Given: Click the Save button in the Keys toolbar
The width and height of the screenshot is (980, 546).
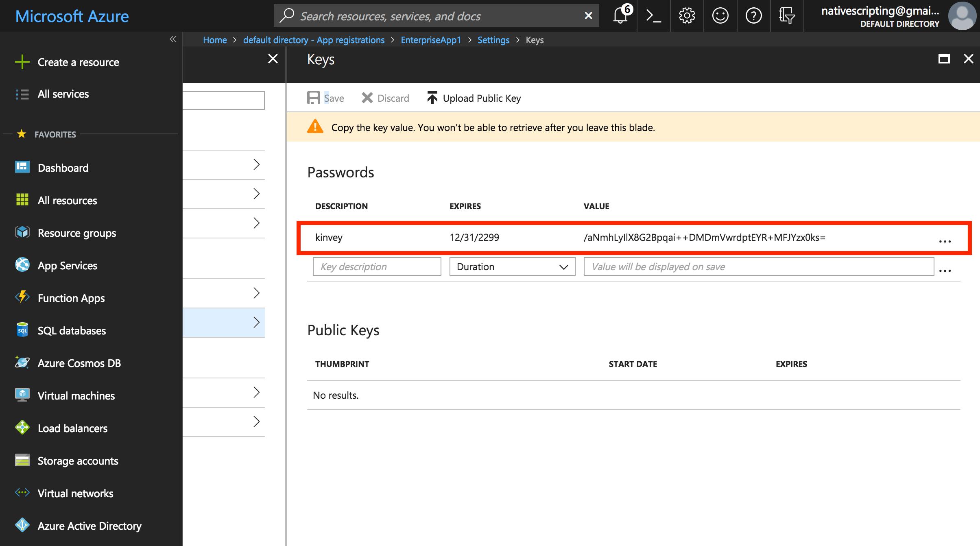Looking at the screenshot, I should pos(325,98).
